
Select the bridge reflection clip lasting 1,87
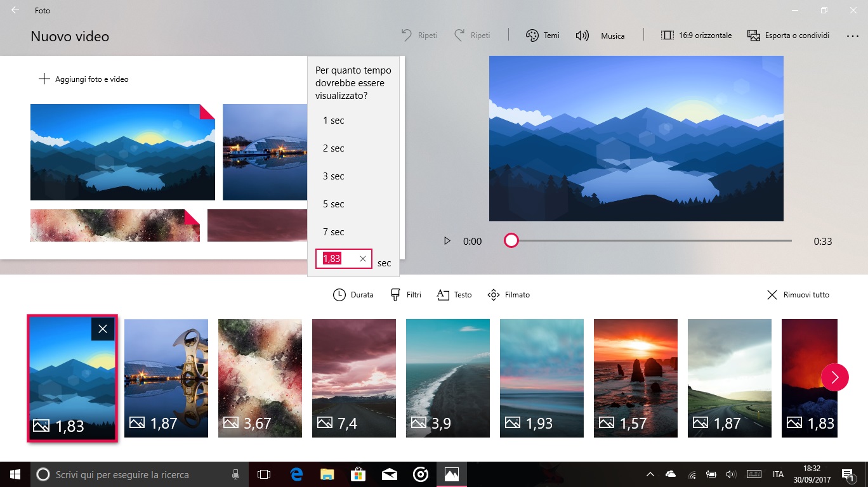coord(166,378)
